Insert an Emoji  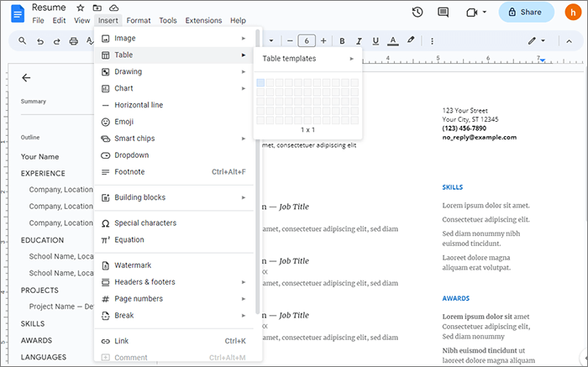point(174,122)
